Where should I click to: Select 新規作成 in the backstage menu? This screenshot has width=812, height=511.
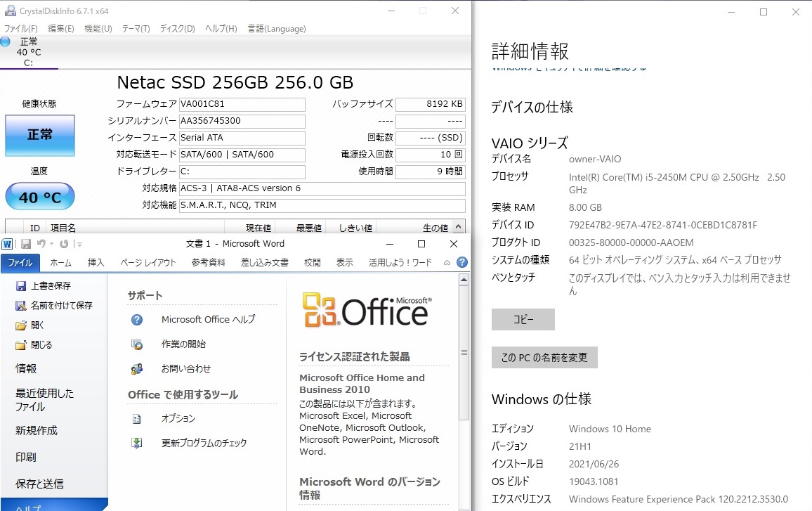37,431
